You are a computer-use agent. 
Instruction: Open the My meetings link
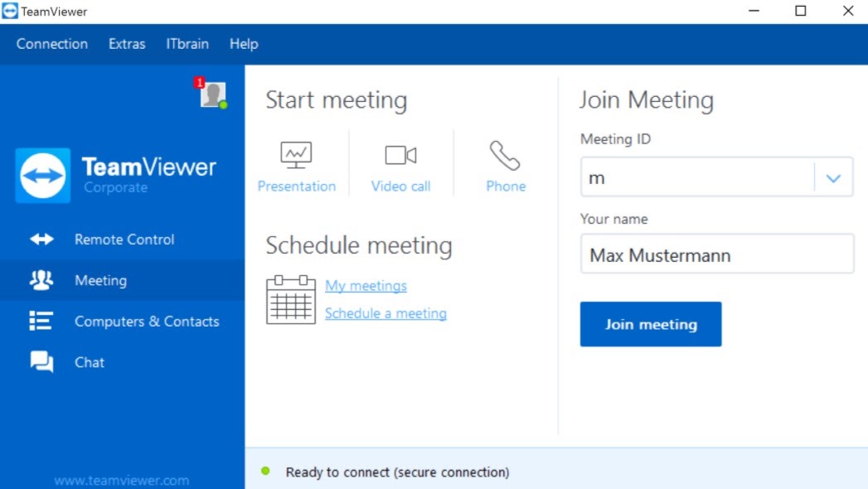(x=366, y=285)
